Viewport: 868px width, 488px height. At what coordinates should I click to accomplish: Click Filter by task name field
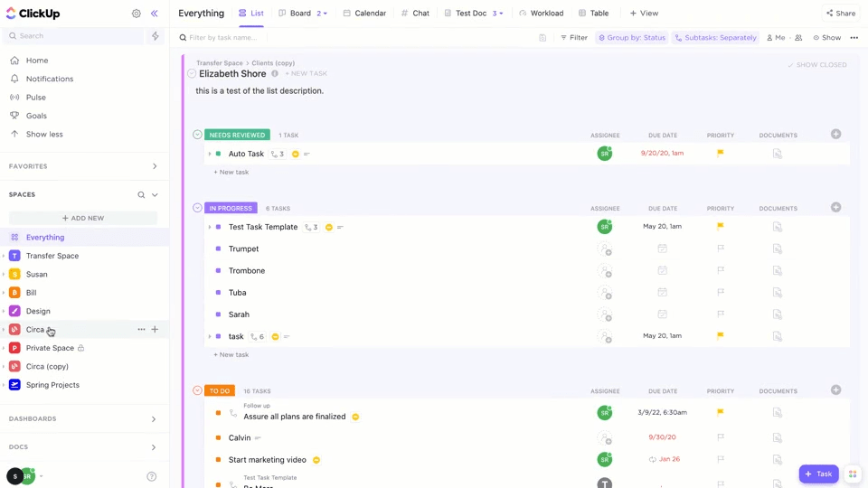(x=223, y=38)
